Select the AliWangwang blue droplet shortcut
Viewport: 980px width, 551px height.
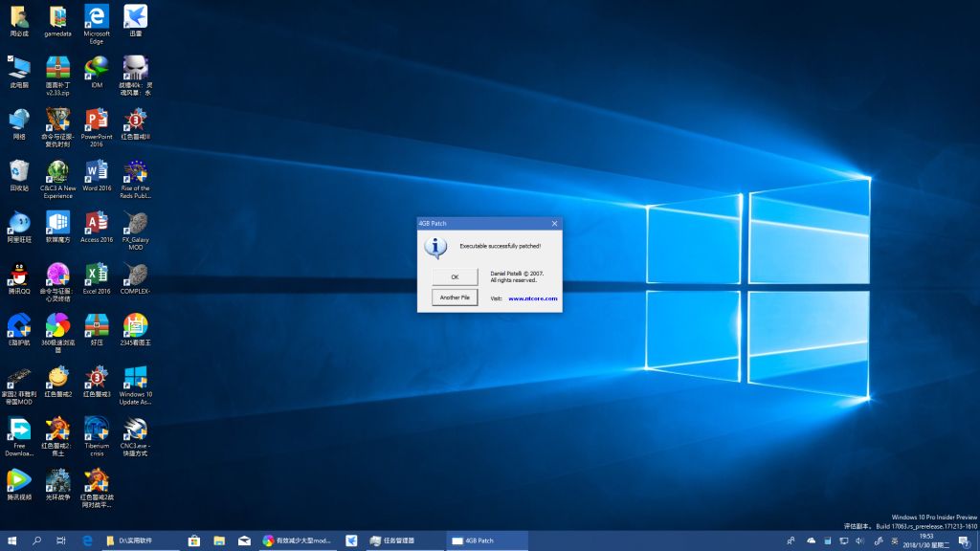click(19, 227)
